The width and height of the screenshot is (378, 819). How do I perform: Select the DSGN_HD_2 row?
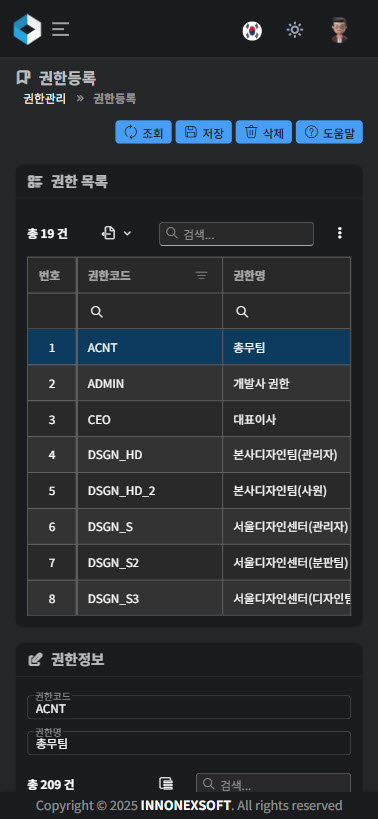189,491
